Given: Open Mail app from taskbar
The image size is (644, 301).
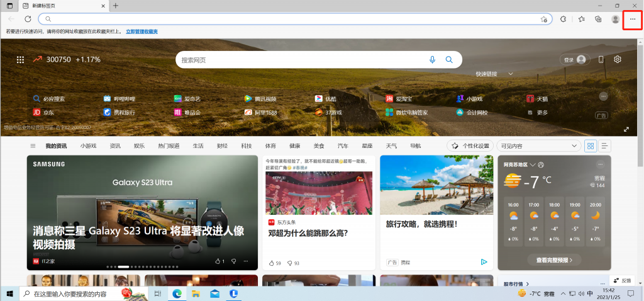Looking at the screenshot, I should tap(214, 293).
